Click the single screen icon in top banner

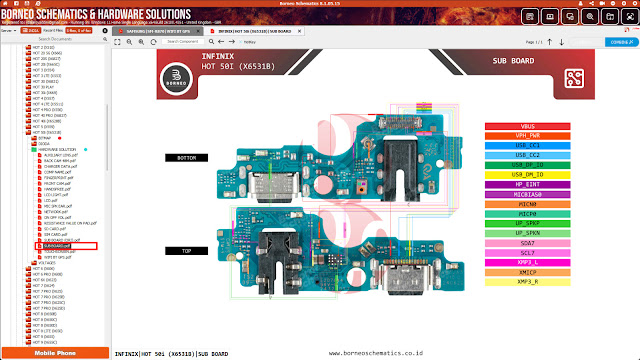click(550, 17)
